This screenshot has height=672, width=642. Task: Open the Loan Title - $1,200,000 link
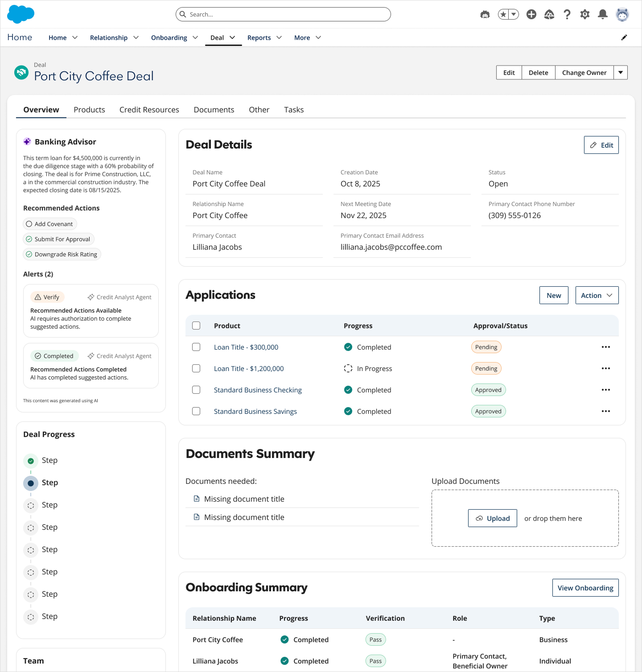pyautogui.click(x=249, y=368)
